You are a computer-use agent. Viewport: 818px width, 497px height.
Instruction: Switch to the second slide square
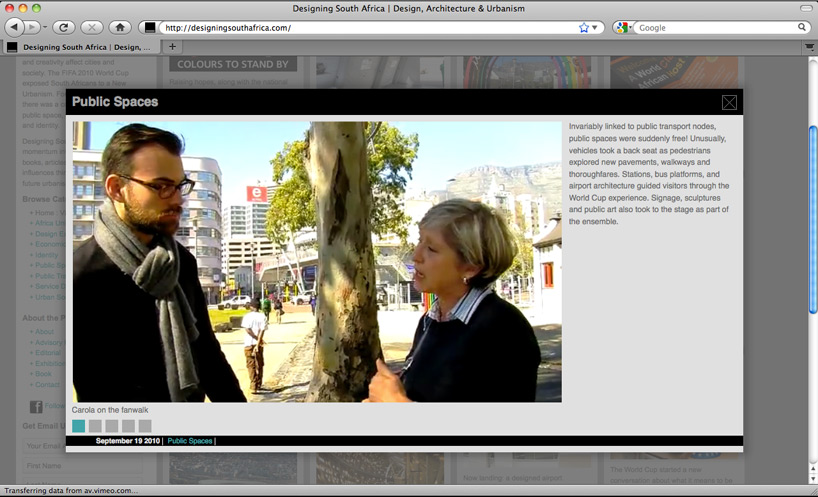point(95,426)
